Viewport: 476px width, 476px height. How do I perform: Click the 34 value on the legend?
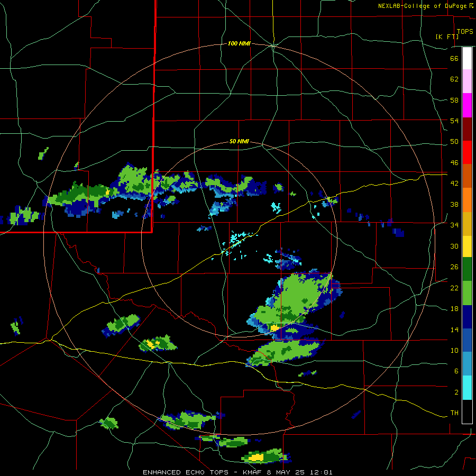click(454, 225)
